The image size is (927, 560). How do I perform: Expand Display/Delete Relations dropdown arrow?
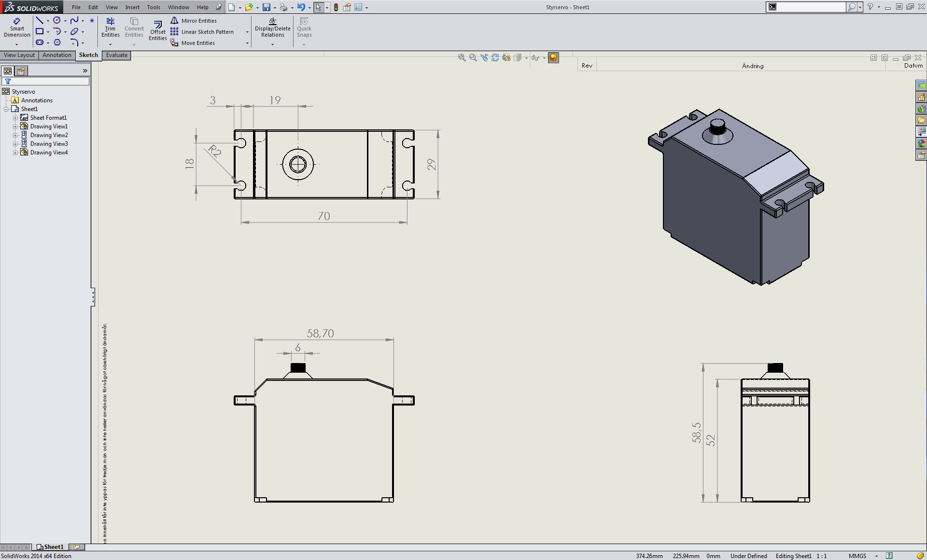click(x=273, y=44)
